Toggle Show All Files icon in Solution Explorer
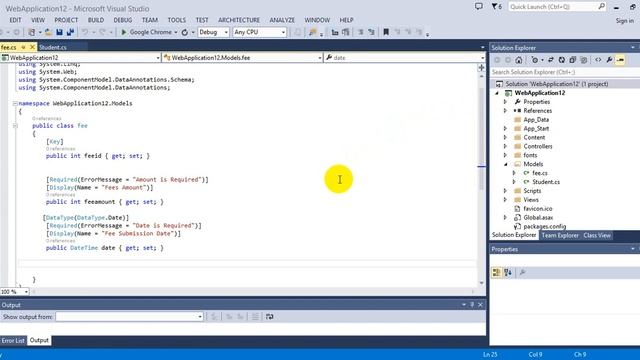The width and height of the screenshot is (640, 360). coord(584,60)
